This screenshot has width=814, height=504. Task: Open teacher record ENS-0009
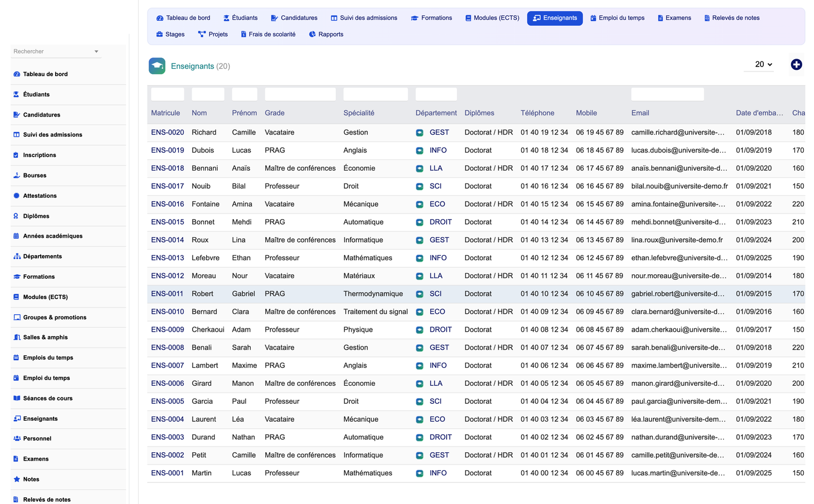(167, 329)
